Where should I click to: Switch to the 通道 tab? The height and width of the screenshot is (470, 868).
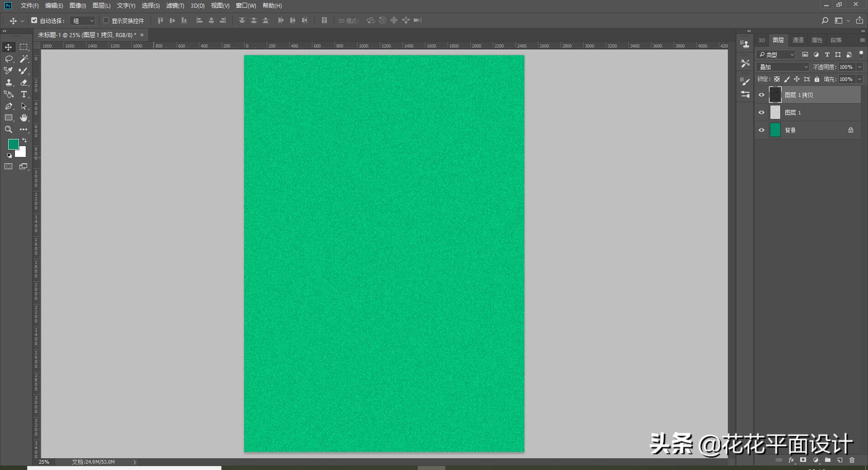(x=797, y=40)
